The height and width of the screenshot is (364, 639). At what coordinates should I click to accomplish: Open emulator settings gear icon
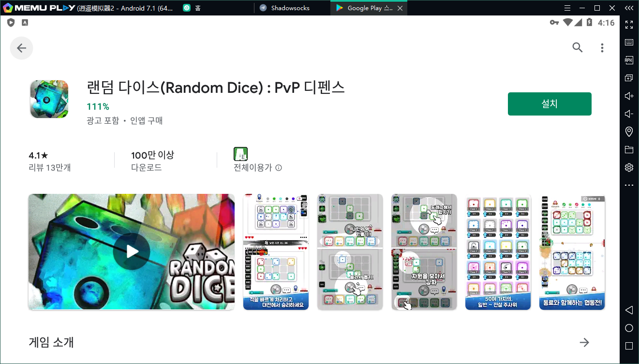[629, 167]
